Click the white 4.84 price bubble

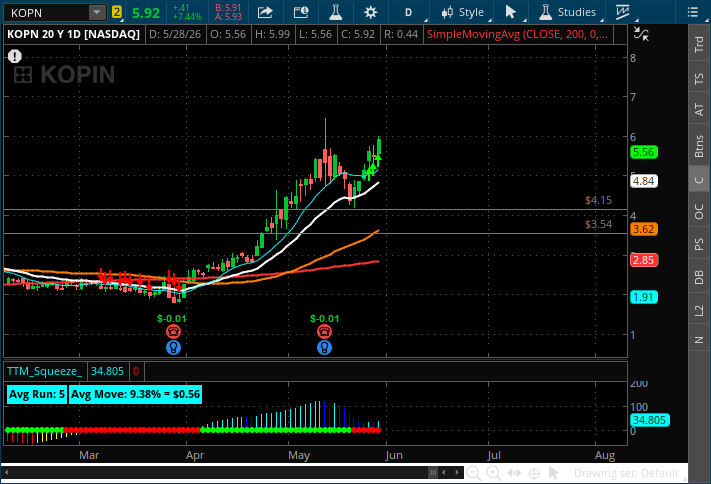pyautogui.click(x=643, y=181)
